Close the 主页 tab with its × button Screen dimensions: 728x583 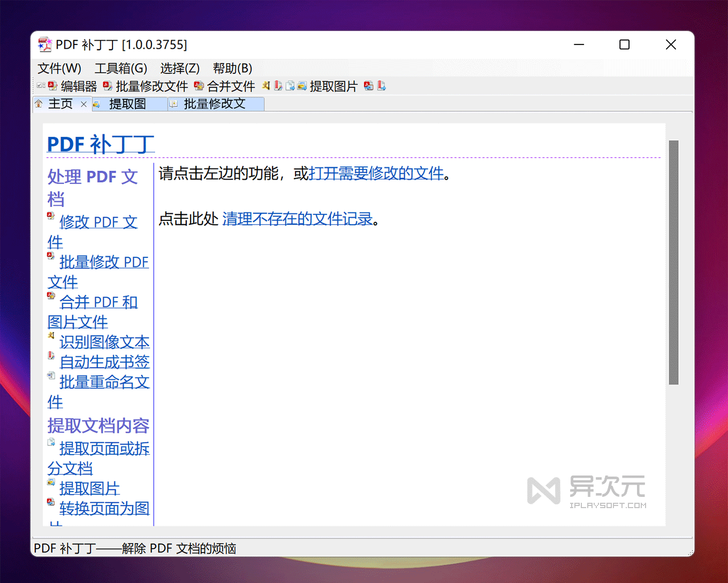coord(84,104)
